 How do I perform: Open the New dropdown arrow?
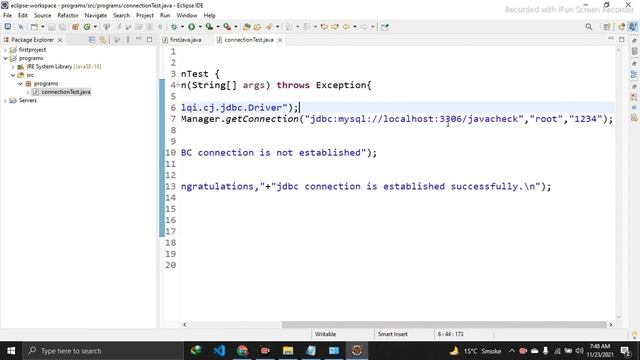point(42,27)
